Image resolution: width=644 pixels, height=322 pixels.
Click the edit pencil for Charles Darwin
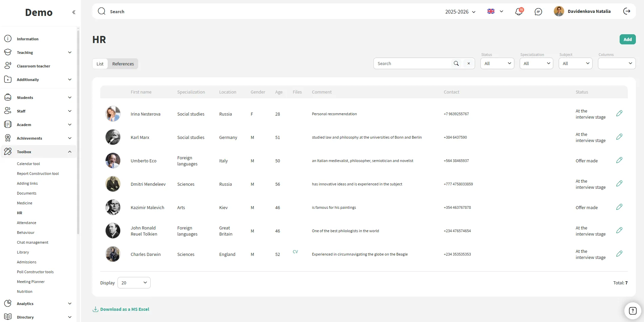(x=619, y=254)
